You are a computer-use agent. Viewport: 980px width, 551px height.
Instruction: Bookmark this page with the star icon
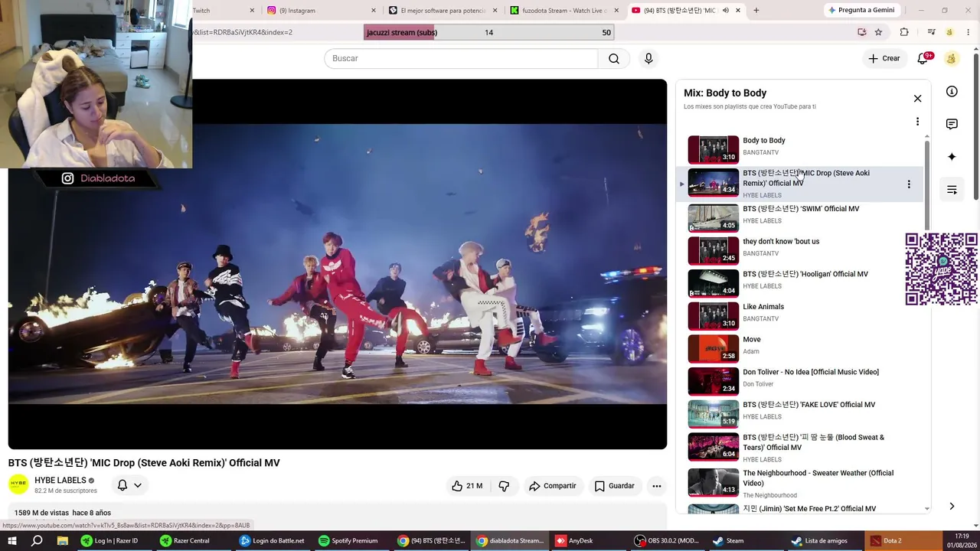(878, 32)
